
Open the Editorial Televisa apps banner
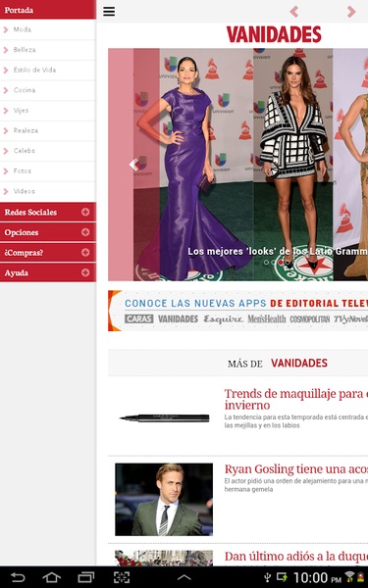238,311
